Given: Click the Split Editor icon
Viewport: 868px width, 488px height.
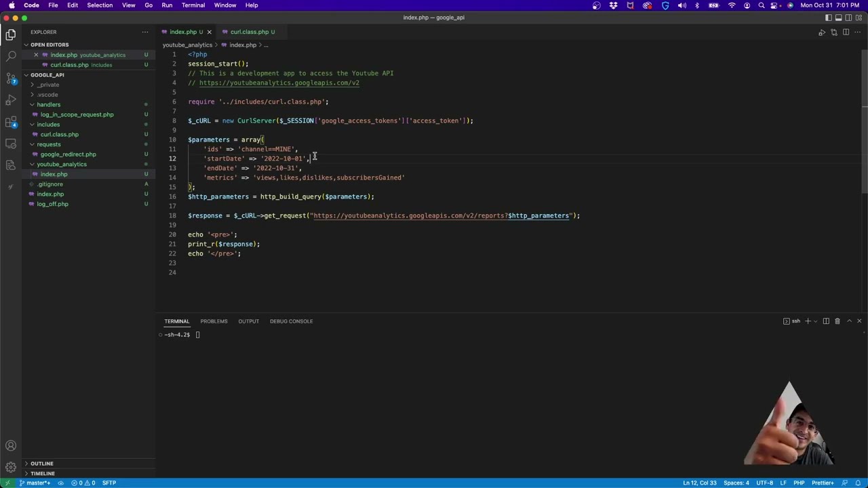Looking at the screenshot, I should [x=846, y=32].
